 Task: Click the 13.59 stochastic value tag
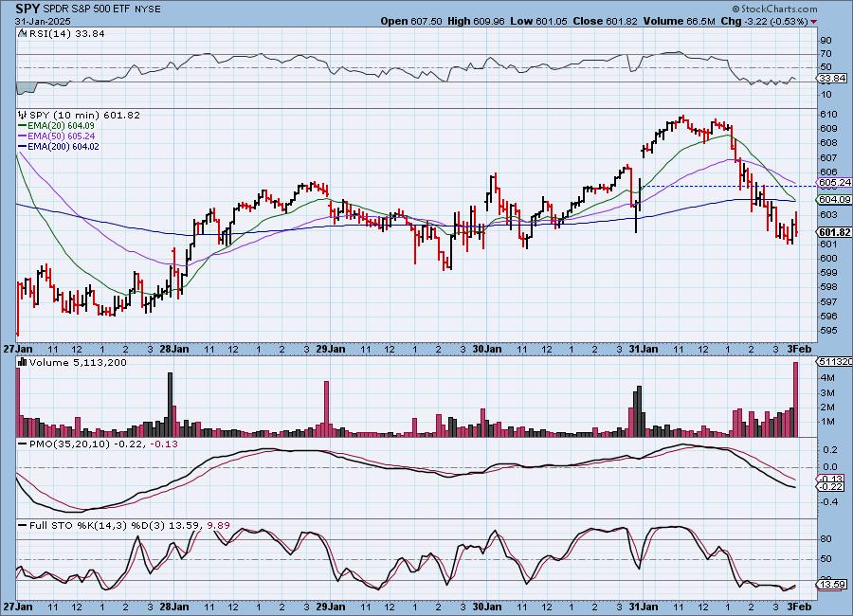point(832,585)
